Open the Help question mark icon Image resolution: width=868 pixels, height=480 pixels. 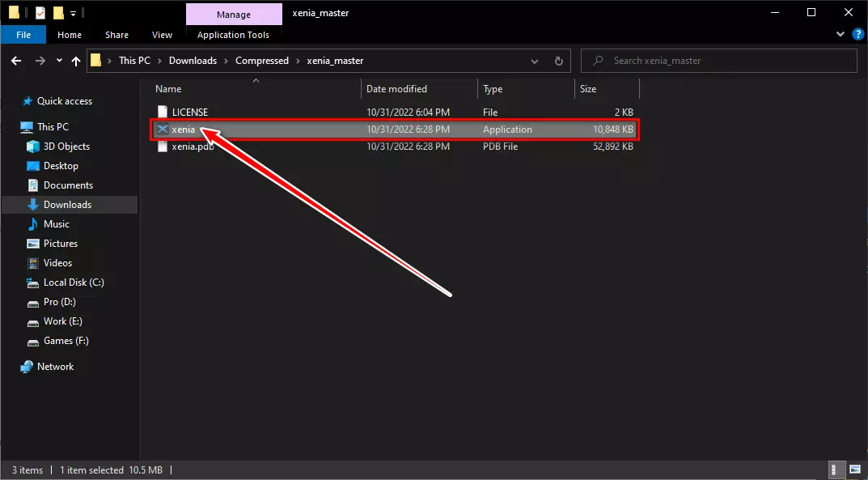[x=858, y=34]
